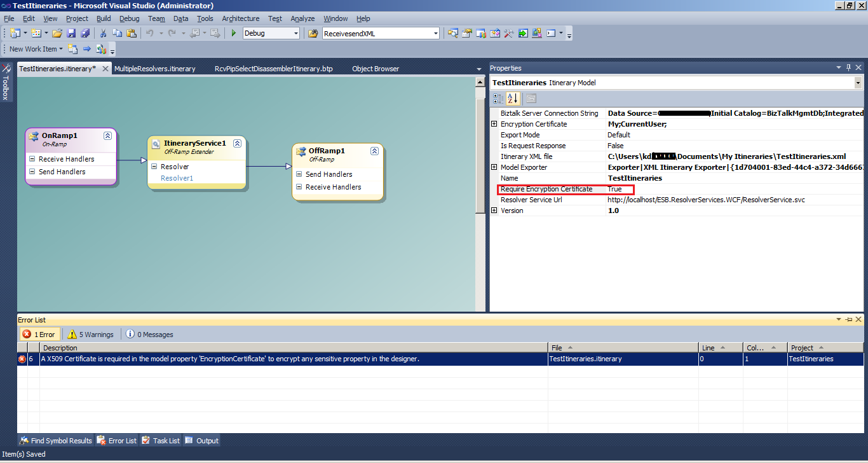The image size is (868, 463).
Task: Expand the Model Exporter property
Action: tap(494, 167)
